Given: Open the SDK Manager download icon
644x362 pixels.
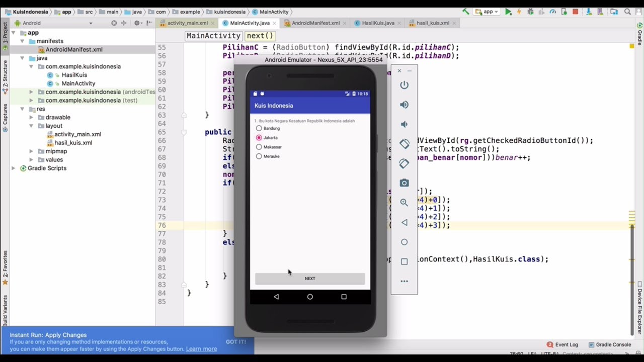Looking at the screenshot, I should coord(589,12).
